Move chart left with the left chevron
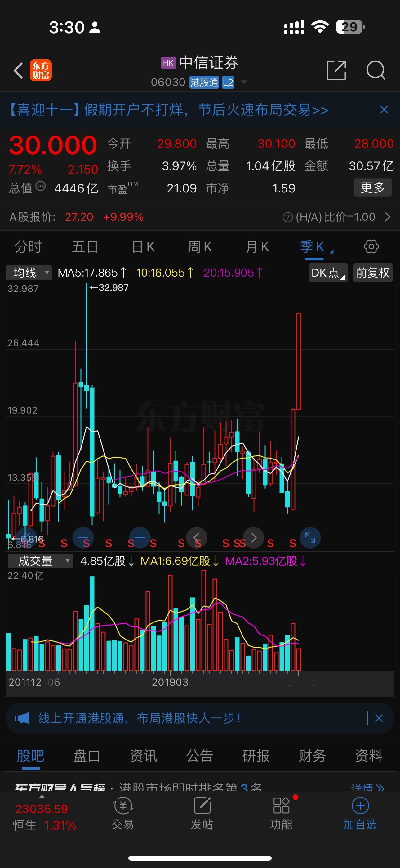 point(197,538)
